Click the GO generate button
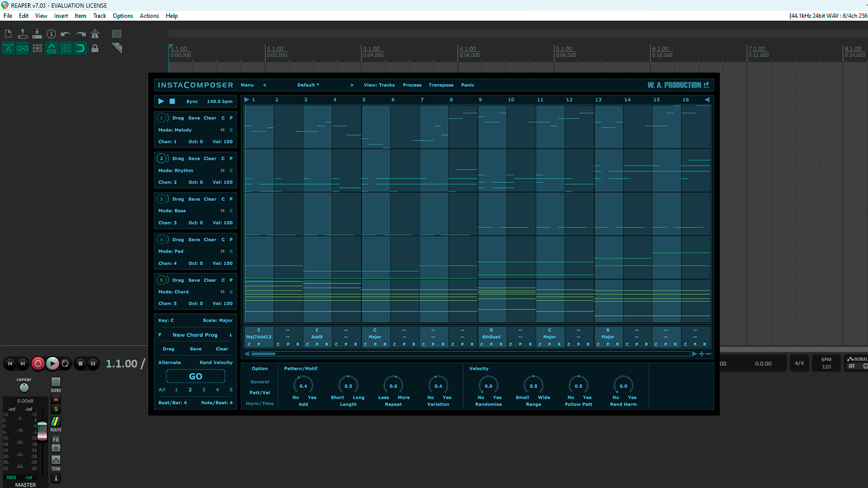The image size is (868, 488). [x=196, y=376]
